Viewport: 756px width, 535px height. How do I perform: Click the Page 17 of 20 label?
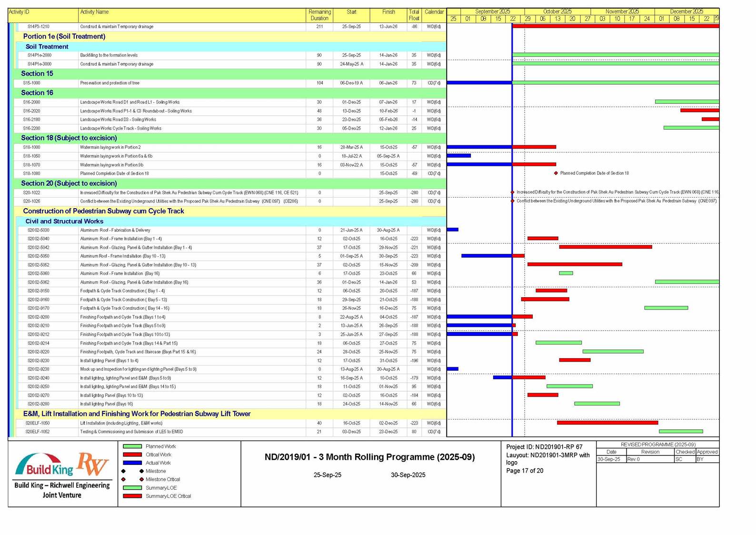click(x=524, y=471)
